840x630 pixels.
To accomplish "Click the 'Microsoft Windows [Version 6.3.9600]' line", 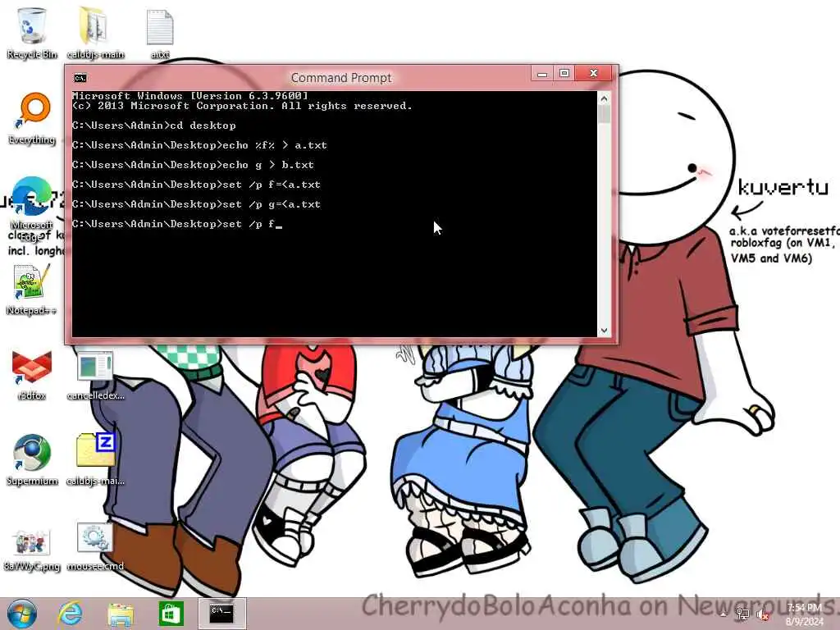I will [x=190, y=96].
